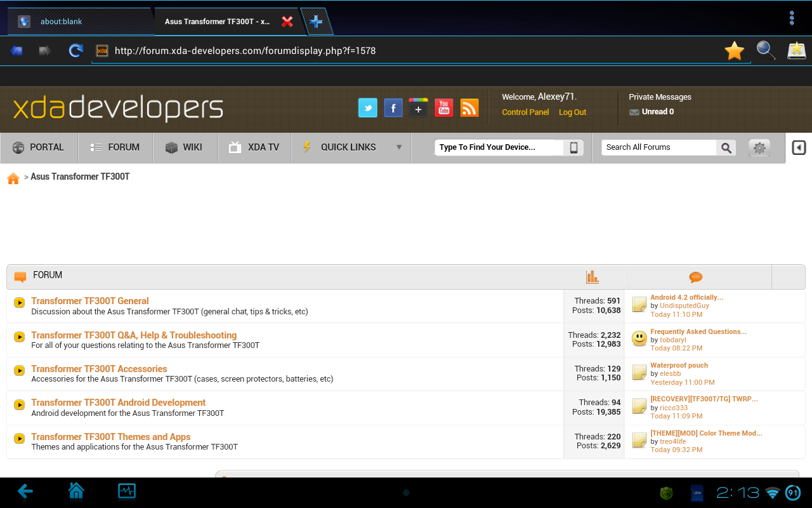812x508 pixels.
Task: Open Transformer TF300T Android Development forum
Action: (x=118, y=403)
